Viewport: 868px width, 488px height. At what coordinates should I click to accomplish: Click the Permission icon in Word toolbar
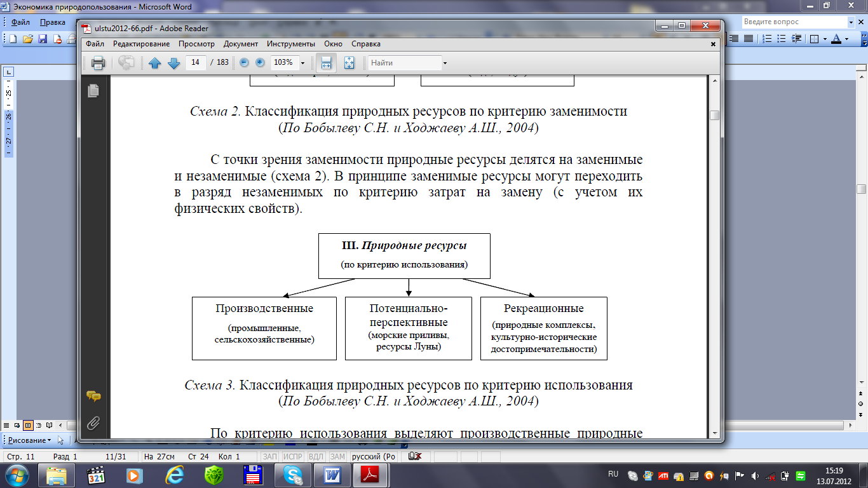click(57, 39)
